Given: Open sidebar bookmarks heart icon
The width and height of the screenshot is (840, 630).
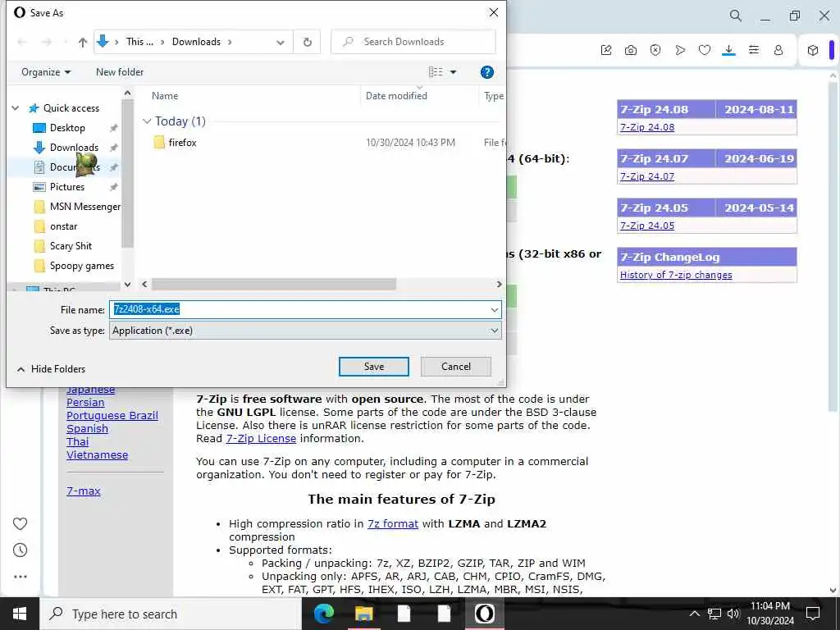Looking at the screenshot, I should pyautogui.click(x=20, y=523).
